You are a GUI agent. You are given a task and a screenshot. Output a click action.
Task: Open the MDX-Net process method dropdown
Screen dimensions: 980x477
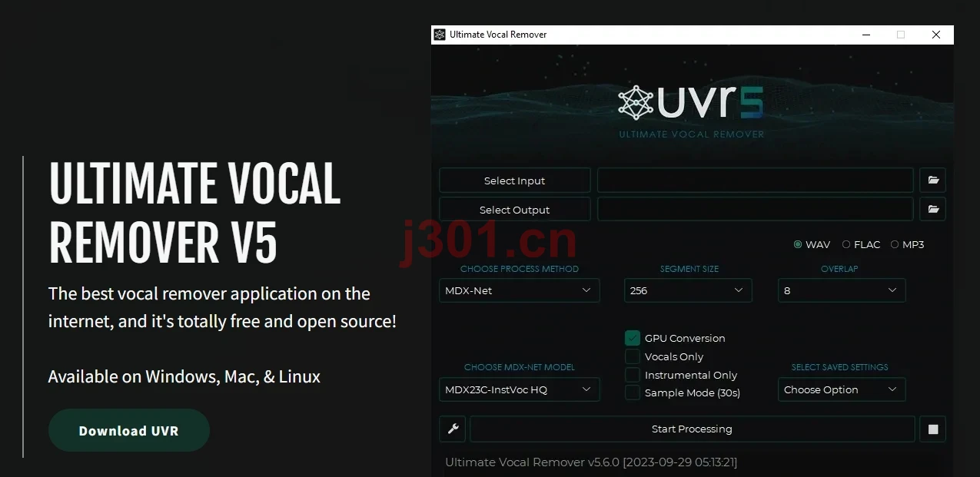(519, 290)
